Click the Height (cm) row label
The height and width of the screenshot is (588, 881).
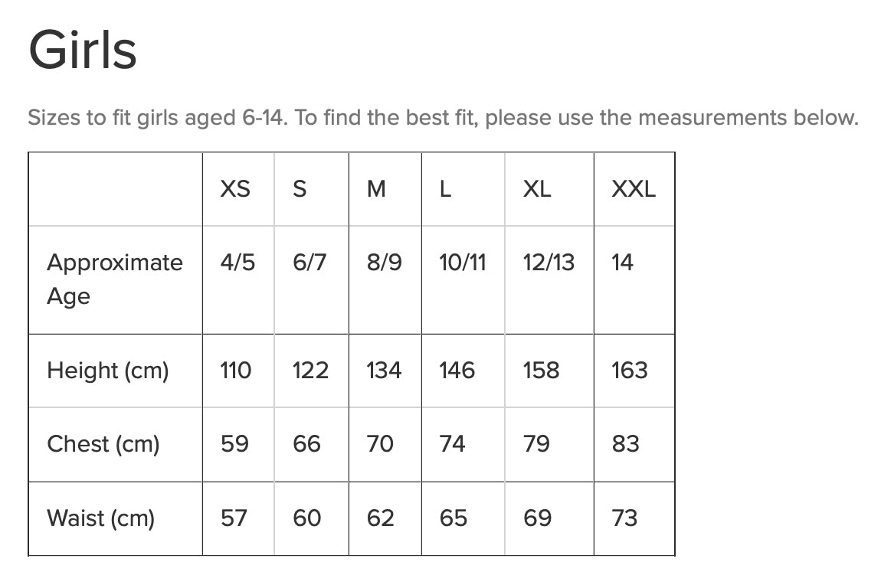(x=108, y=371)
